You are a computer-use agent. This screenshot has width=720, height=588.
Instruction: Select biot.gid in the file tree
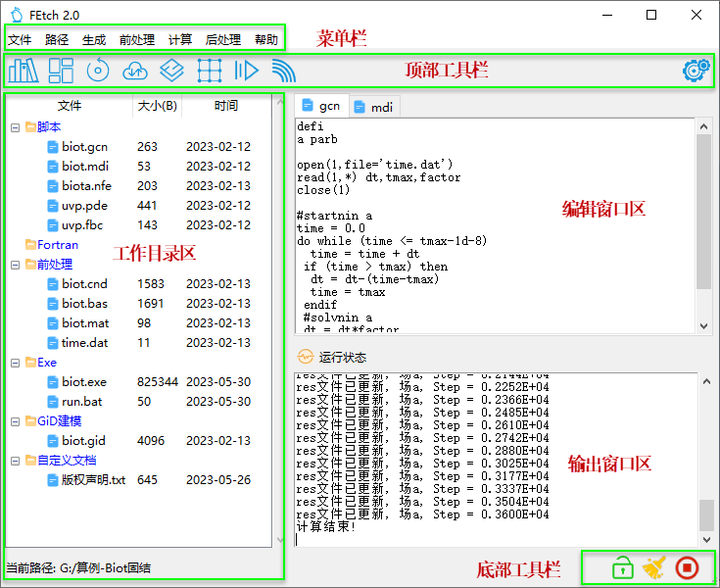(83, 441)
